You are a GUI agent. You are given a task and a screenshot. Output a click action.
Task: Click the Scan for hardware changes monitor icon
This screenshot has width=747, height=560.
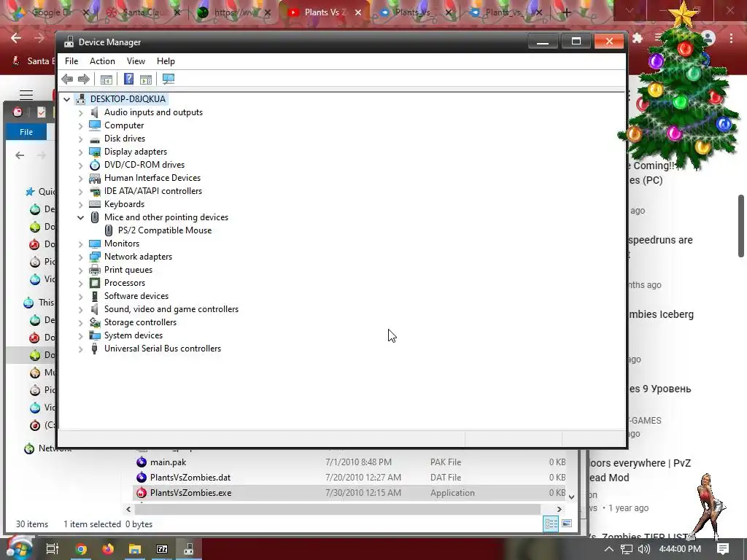click(x=169, y=79)
